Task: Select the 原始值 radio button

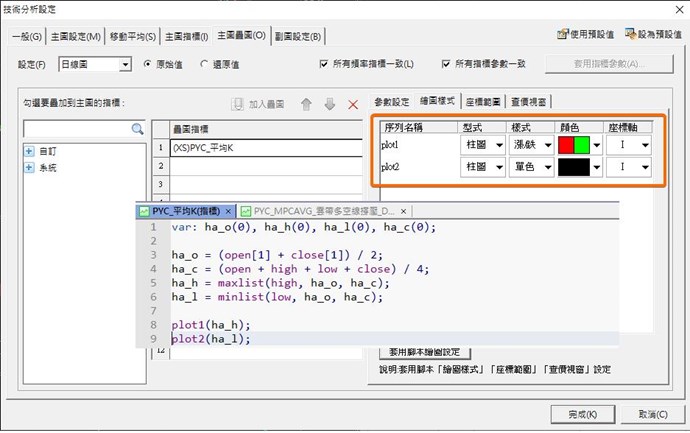Action: click(149, 64)
